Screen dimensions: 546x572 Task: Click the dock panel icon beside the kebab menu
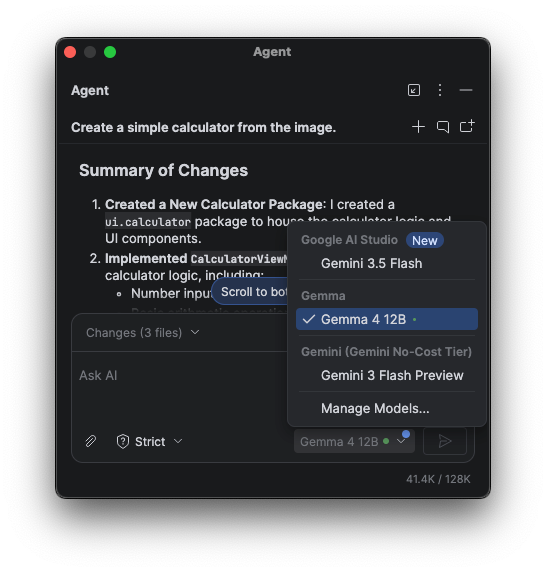414,90
